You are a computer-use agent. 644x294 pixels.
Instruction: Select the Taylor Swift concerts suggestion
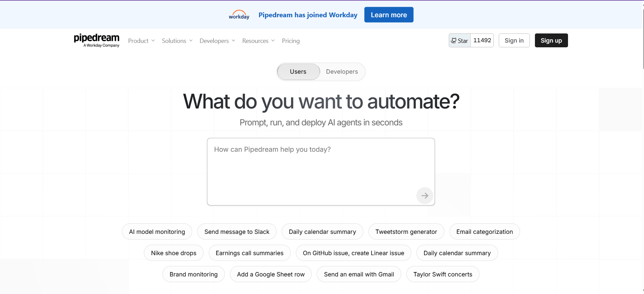click(443, 274)
